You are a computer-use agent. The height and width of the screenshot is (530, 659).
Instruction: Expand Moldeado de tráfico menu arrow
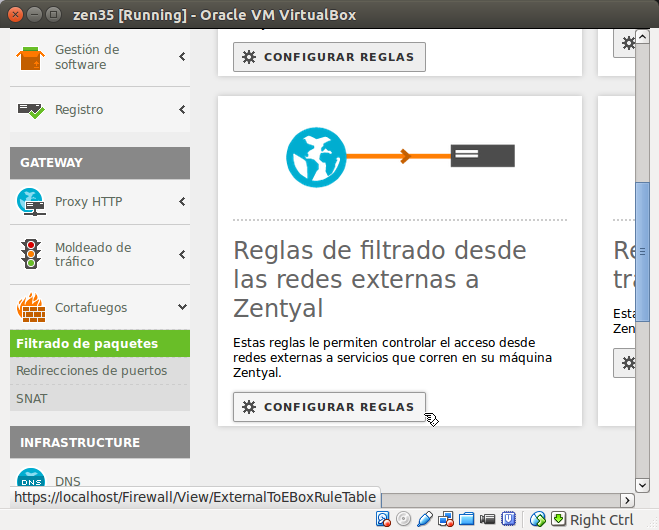coord(182,254)
